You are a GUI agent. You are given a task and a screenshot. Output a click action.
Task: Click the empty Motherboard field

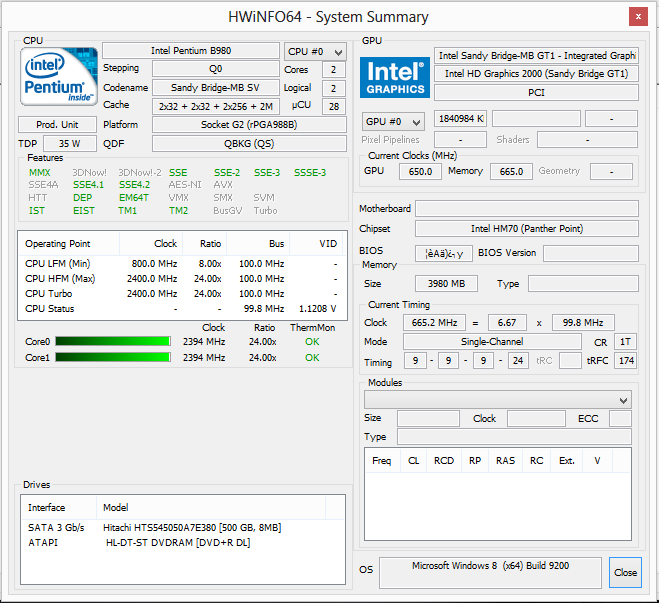527,208
